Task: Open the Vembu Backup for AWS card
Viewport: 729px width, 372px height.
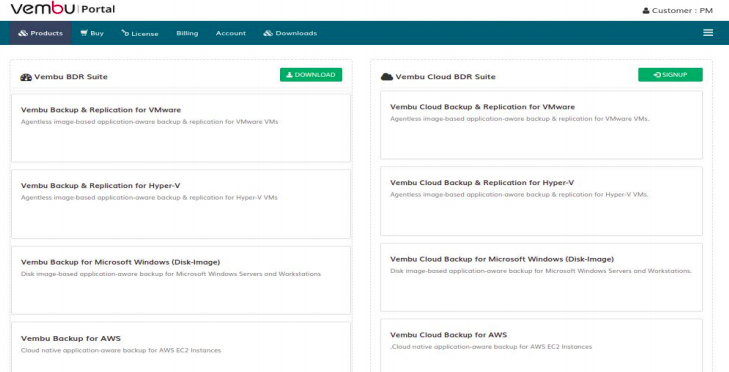Action: click(181, 347)
